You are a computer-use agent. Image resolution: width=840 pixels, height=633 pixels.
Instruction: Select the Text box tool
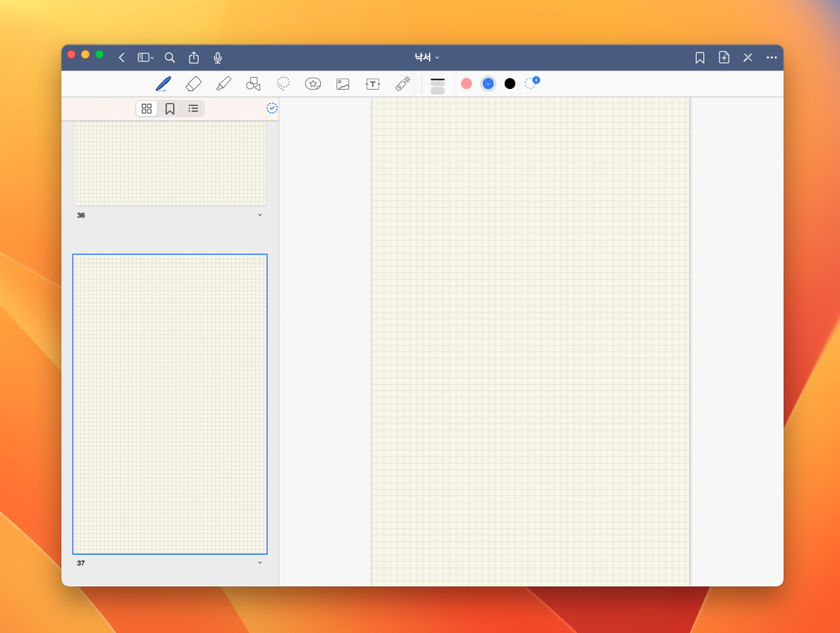click(373, 84)
